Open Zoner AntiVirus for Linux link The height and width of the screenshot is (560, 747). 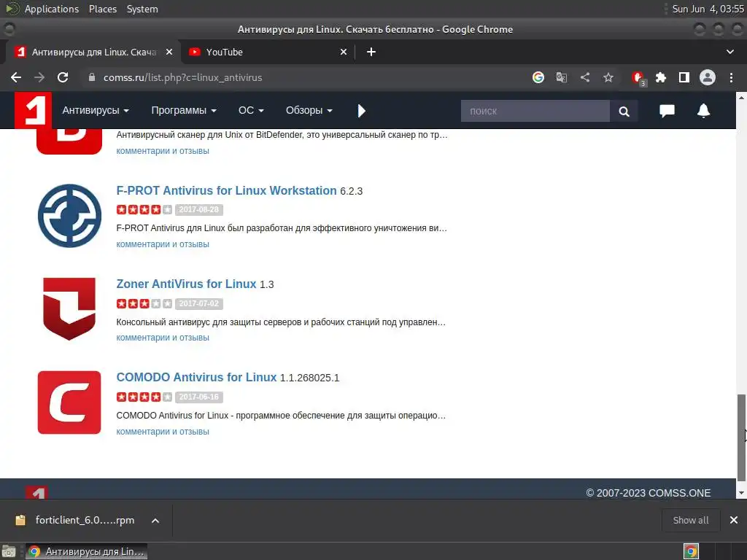point(186,284)
